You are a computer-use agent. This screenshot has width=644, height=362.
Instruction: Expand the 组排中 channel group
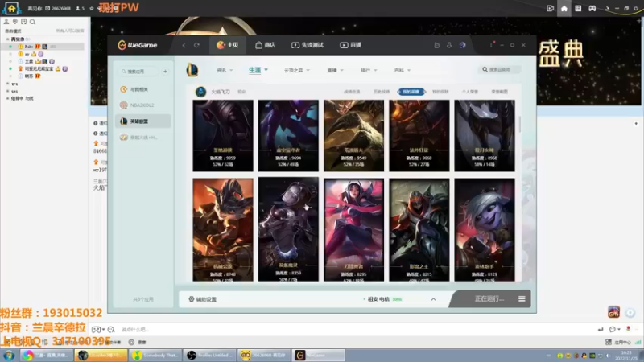pos(8,98)
